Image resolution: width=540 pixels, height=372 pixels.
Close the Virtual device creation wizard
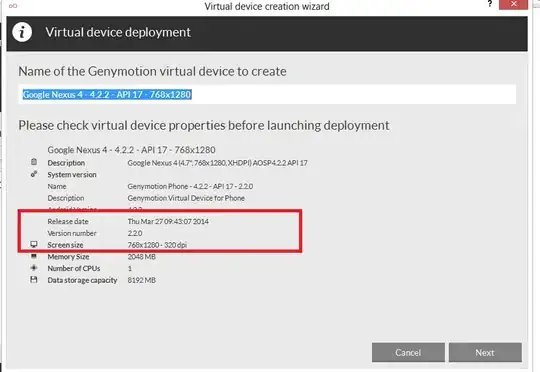[x=513, y=4]
